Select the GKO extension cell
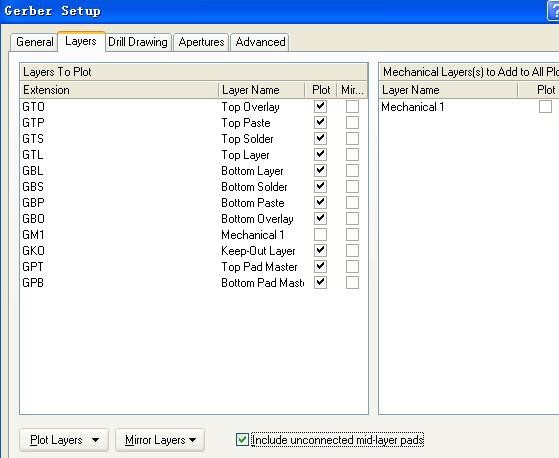The image size is (559, 458). [33, 251]
